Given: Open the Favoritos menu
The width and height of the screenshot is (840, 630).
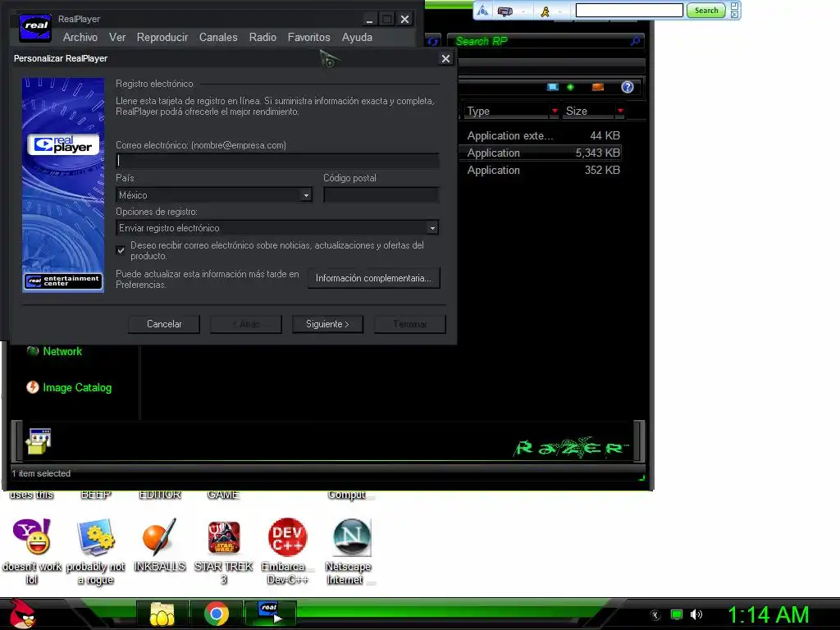Looking at the screenshot, I should (308, 38).
